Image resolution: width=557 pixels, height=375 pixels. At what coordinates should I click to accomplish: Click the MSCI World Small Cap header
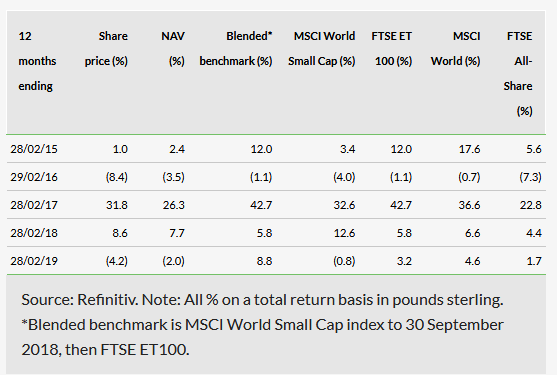(x=322, y=49)
